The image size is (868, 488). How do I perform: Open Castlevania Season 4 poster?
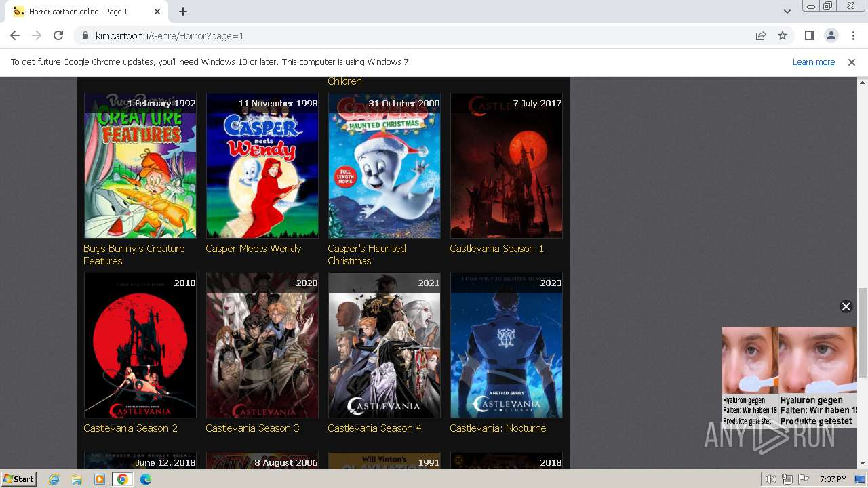click(384, 346)
